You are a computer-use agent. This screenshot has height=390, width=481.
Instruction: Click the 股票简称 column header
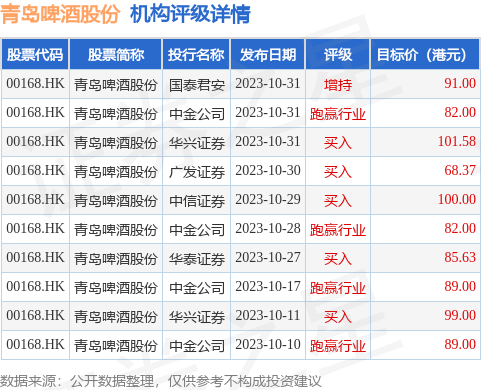[116, 55]
